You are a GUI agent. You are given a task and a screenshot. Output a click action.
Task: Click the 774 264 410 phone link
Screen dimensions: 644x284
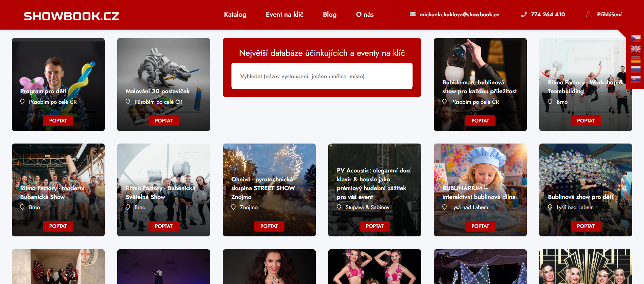click(548, 14)
